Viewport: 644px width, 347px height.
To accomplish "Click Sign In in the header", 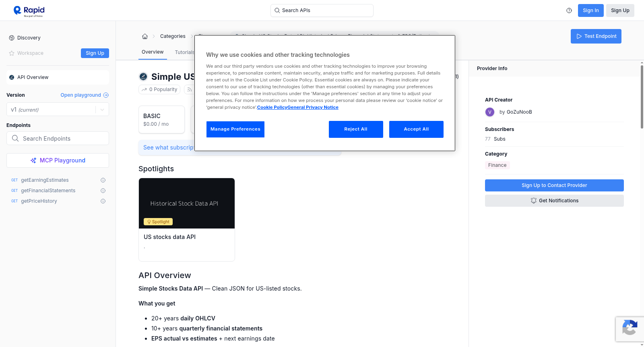I will tap(591, 10).
